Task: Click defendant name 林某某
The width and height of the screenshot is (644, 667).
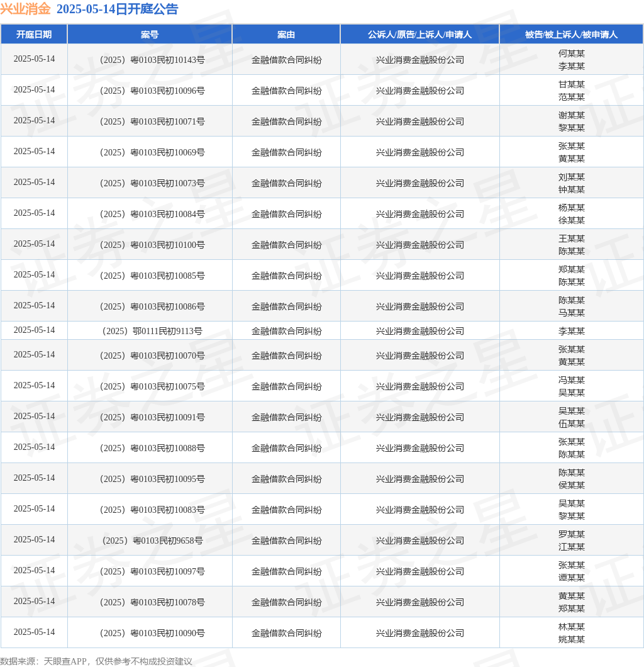Action: click(571, 627)
